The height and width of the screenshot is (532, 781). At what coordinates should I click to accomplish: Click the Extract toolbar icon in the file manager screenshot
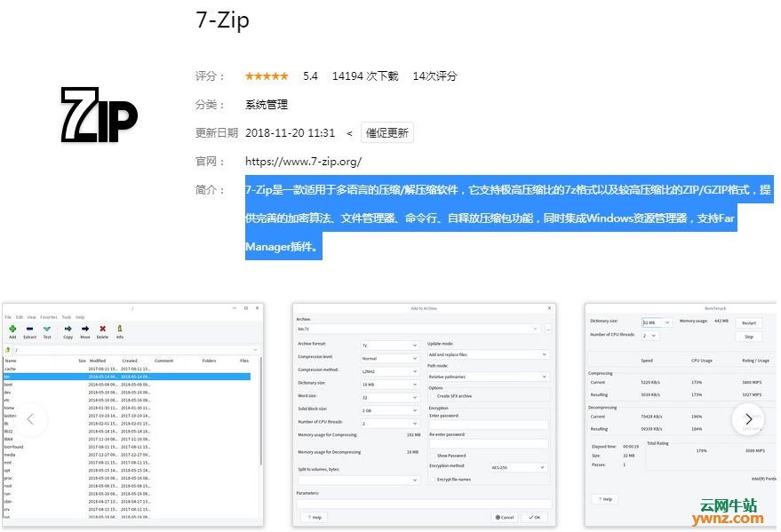[x=29, y=329]
